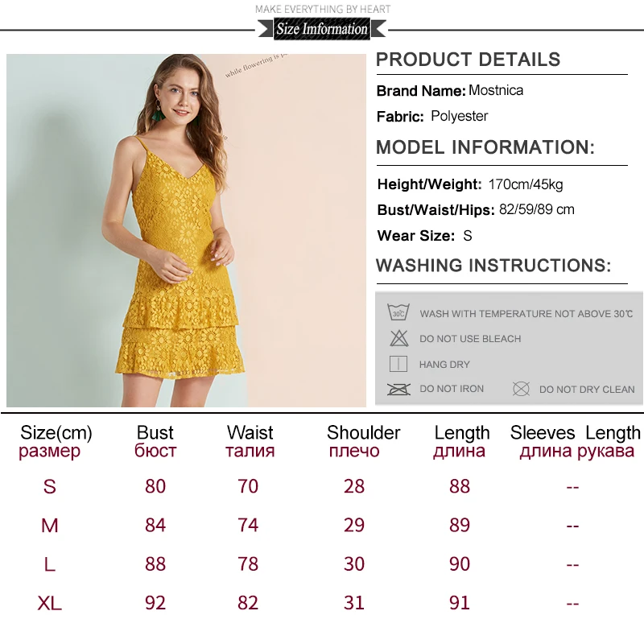Click the Waist column header

point(250,441)
